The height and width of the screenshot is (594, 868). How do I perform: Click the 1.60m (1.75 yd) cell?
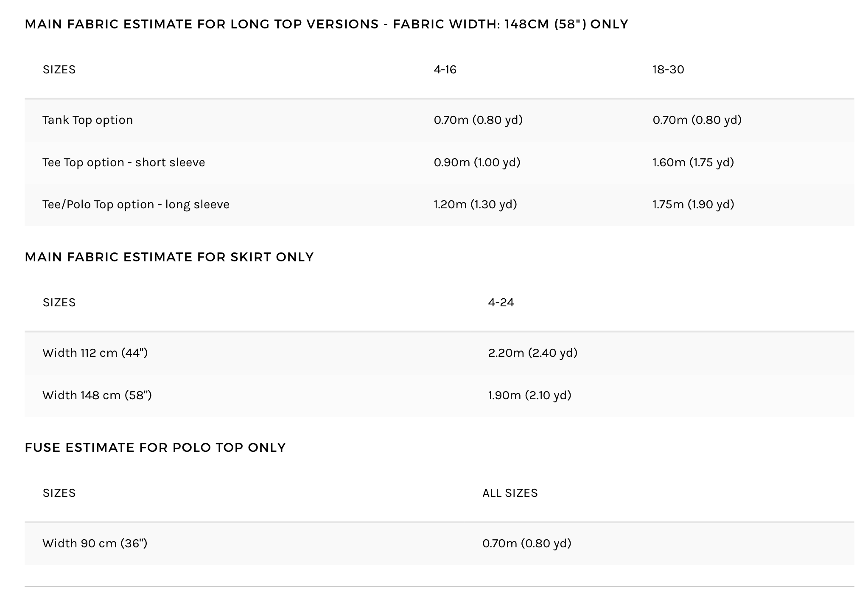tap(693, 163)
